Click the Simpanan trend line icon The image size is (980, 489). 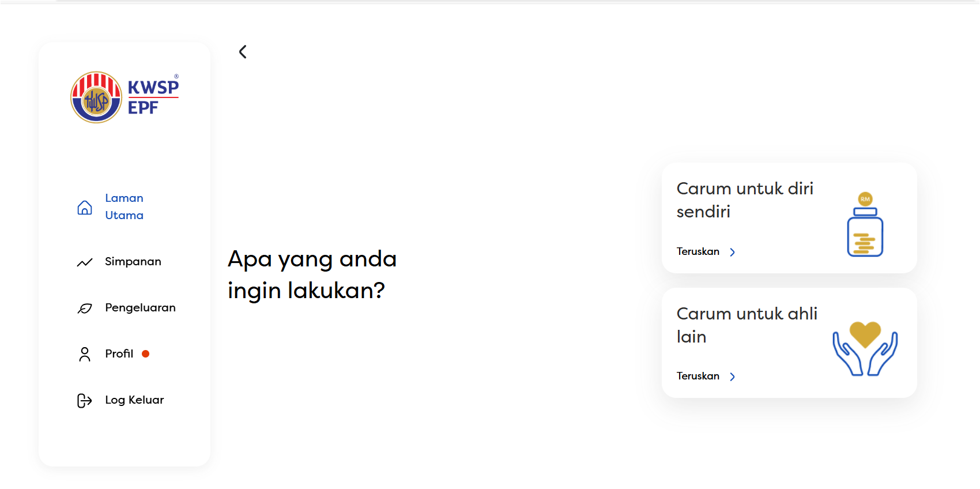(x=85, y=262)
